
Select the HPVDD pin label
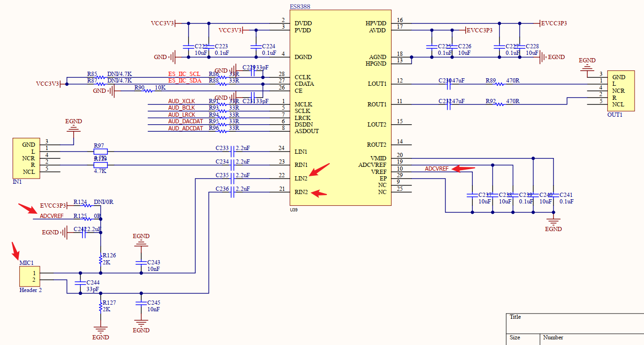click(x=376, y=23)
